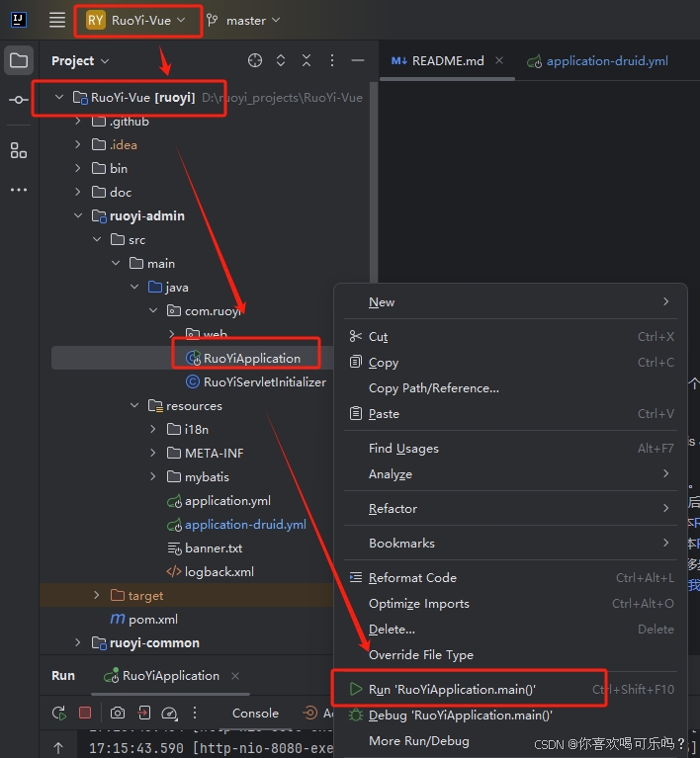Select logback.xml file
The height and width of the screenshot is (758, 700).
[x=210, y=572]
